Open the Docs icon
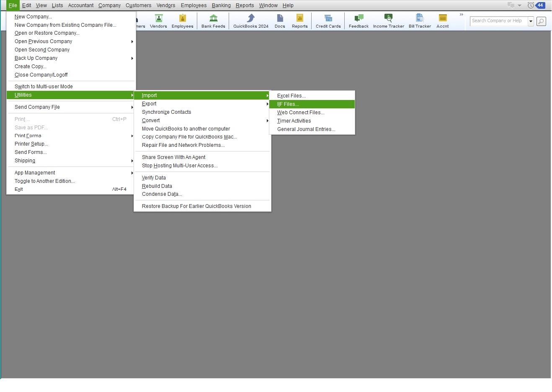Image resolution: width=552 pixels, height=392 pixels. (280, 21)
